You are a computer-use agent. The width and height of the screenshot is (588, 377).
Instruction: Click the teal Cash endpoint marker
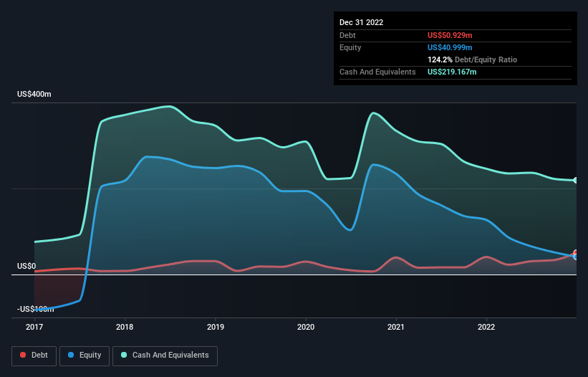coord(576,181)
